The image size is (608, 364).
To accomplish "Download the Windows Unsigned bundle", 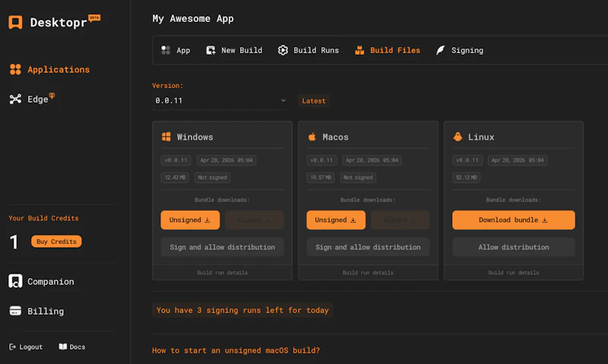I will pos(190,220).
